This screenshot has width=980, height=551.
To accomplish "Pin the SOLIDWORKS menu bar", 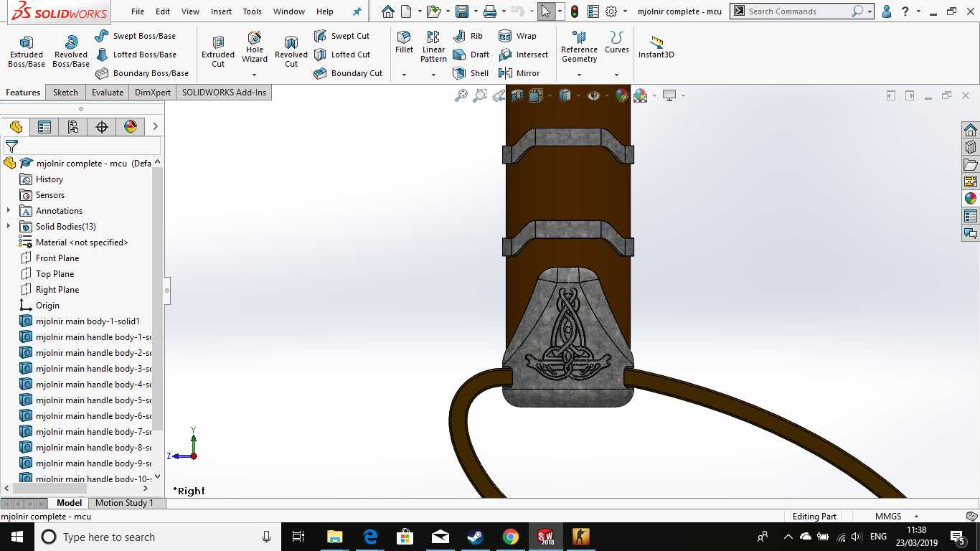I will click(357, 11).
